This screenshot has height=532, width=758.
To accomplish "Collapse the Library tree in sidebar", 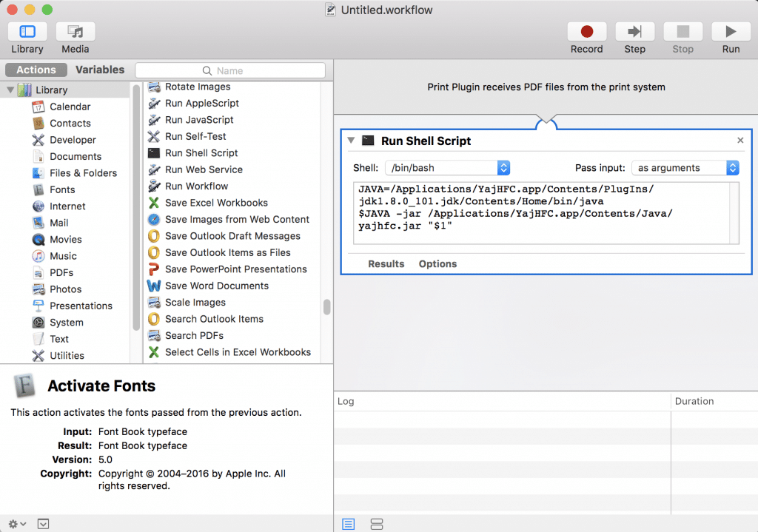I will coord(9,90).
